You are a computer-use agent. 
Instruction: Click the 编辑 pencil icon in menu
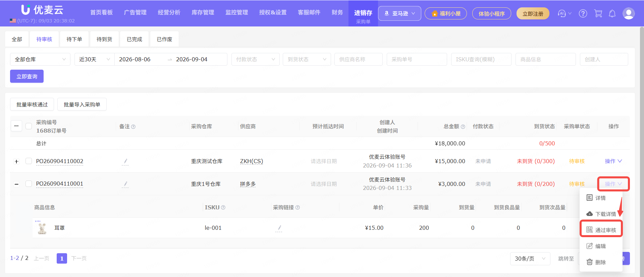pos(589,246)
